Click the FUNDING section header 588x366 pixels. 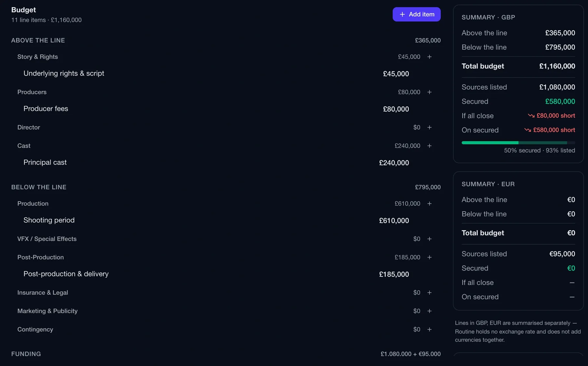point(26,354)
